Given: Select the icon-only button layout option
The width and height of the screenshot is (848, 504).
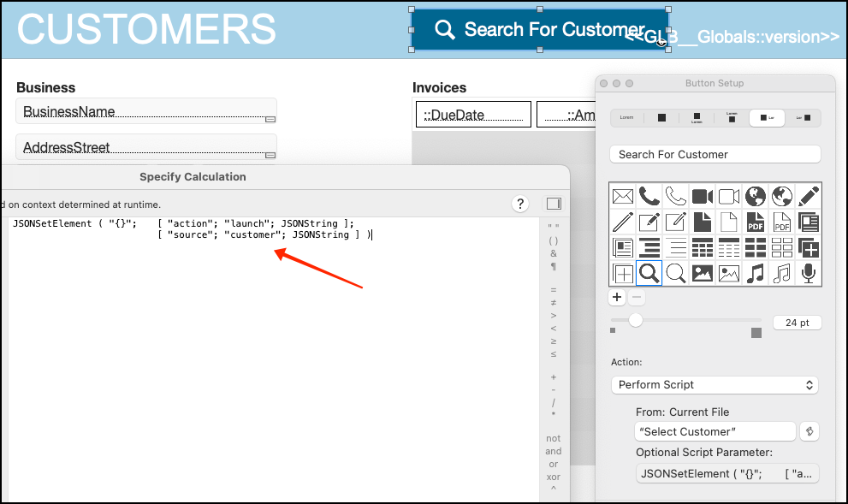Looking at the screenshot, I should (x=661, y=117).
